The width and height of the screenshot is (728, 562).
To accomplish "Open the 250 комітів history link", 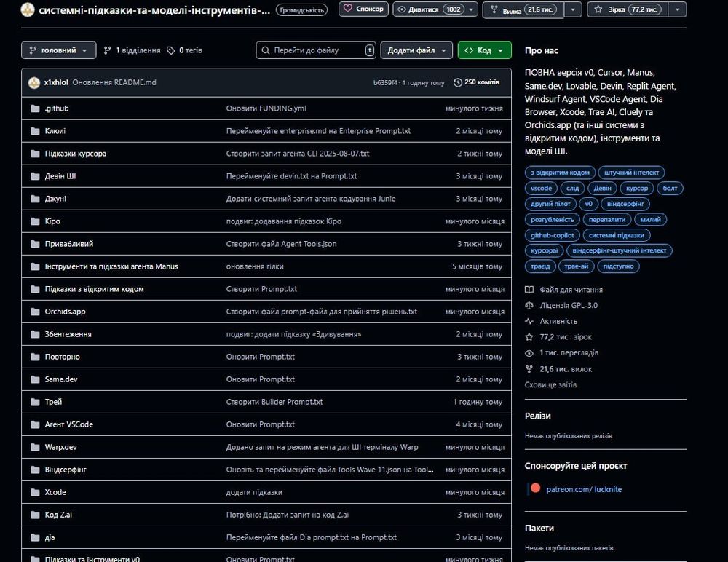I will click(477, 82).
